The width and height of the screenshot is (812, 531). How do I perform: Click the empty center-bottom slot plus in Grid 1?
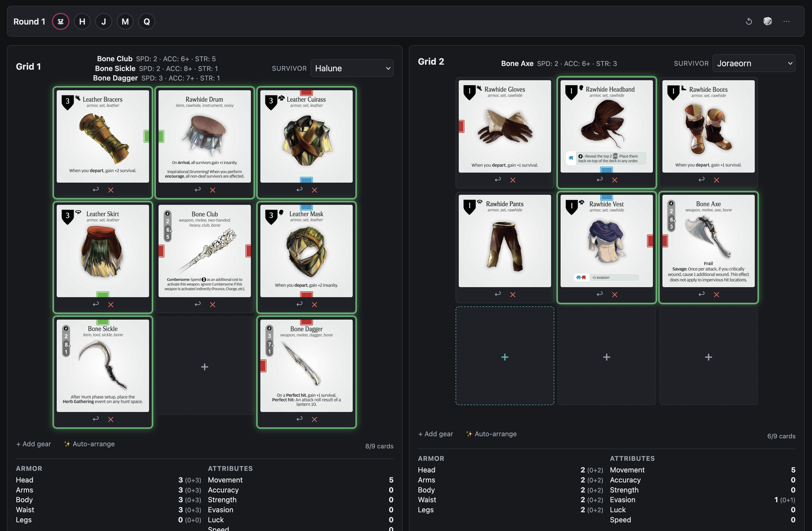(x=205, y=367)
